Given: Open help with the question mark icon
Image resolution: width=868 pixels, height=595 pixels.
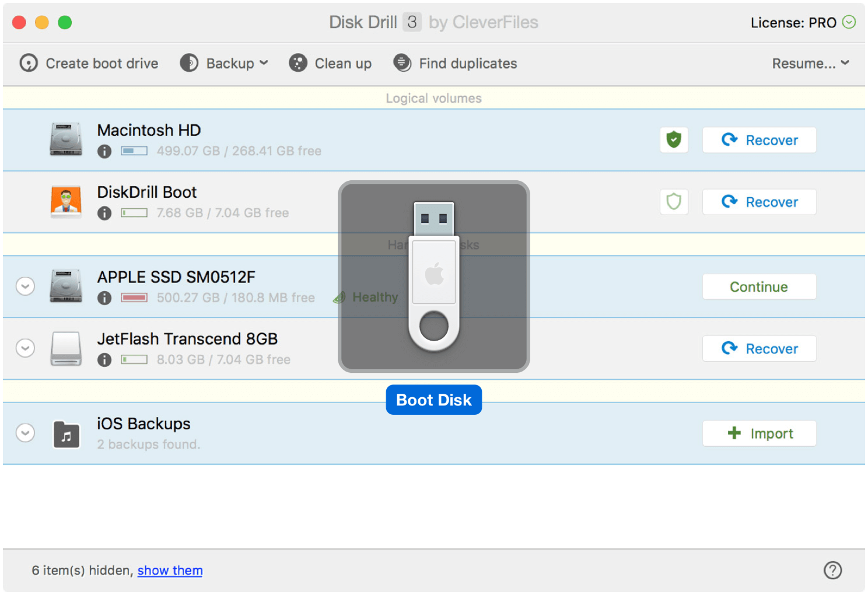Looking at the screenshot, I should 832,570.
